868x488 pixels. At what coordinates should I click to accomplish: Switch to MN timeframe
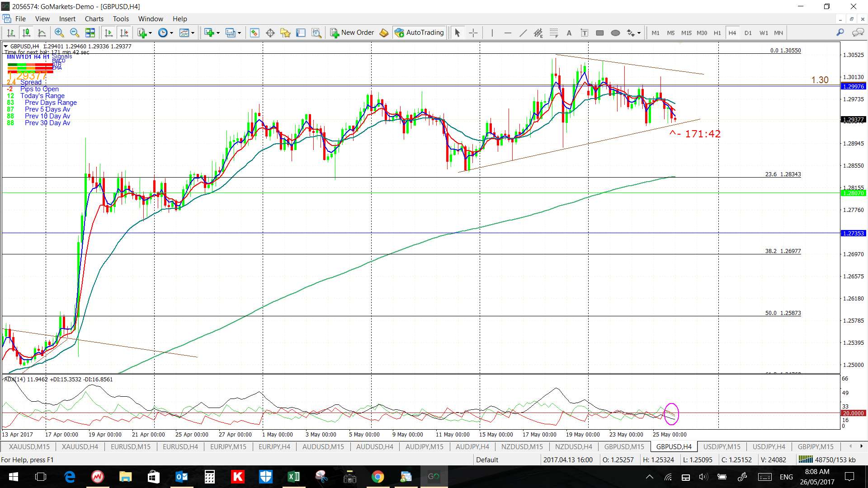click(x=778, y=33)
